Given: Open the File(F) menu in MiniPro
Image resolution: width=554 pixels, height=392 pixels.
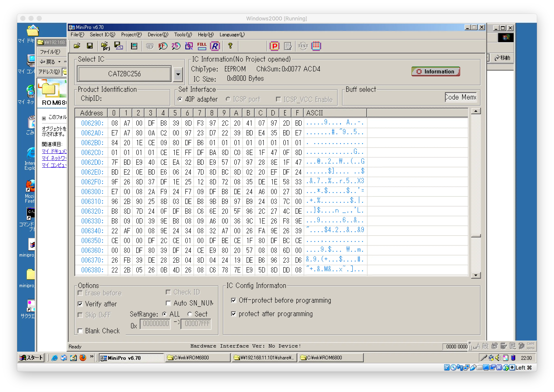Looking at the screenshot, I should pos(77,34).
